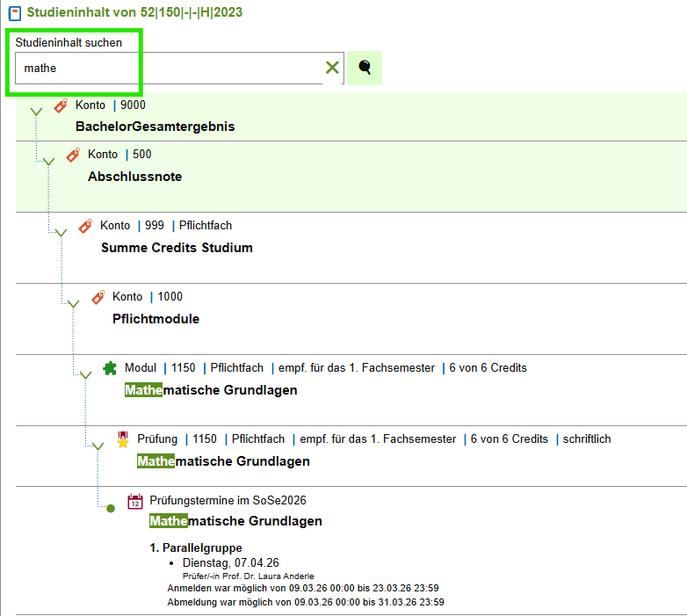Clear the search field with the X

pos(333,68)
